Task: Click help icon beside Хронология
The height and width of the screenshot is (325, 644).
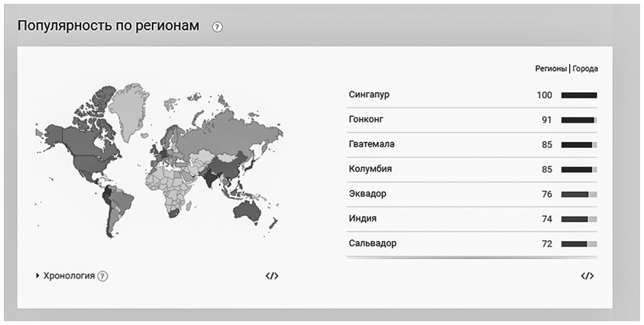Action: tap(103, 276)
